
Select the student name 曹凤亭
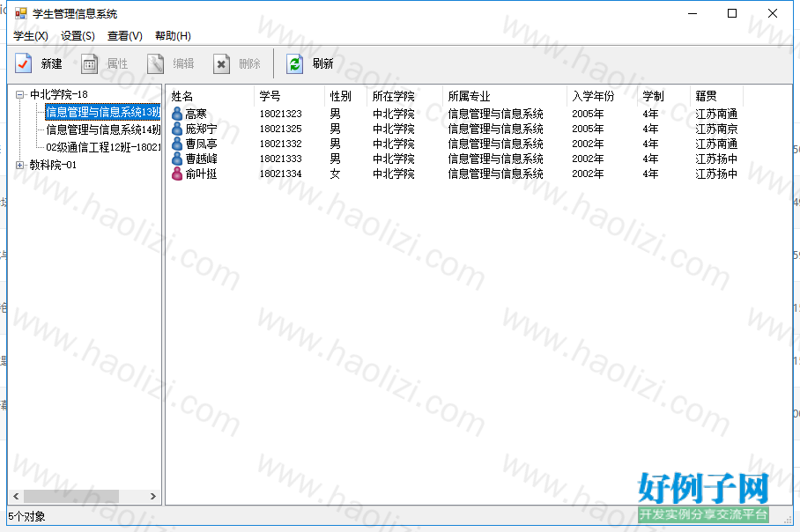(201, 144)
